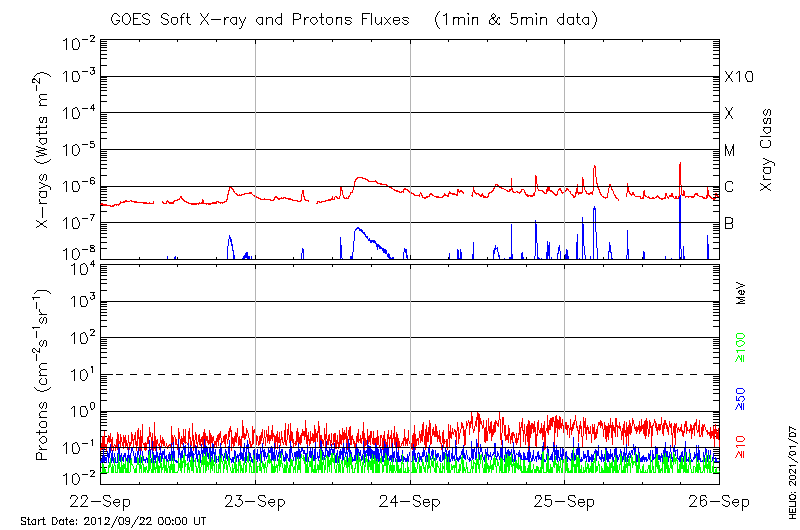Click the Xray Class vertical label
This screenshot has width=800, height=530.
(x=767, y=150)
